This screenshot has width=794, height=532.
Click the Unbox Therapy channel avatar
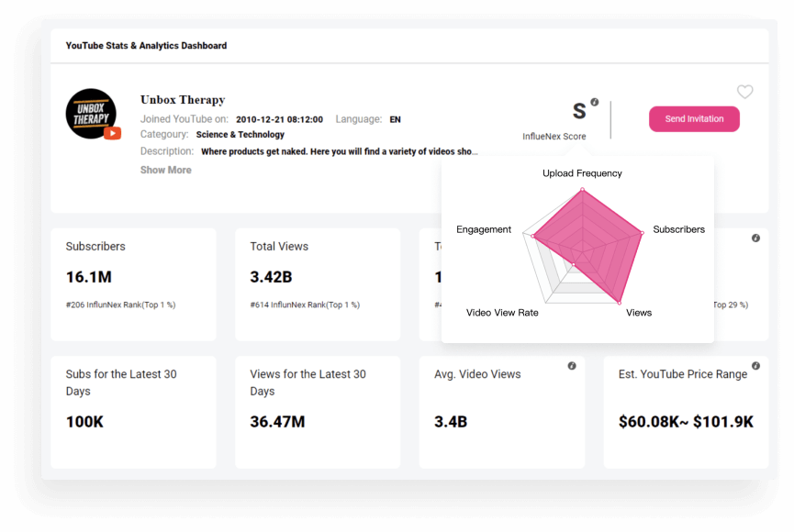[92, 114]
